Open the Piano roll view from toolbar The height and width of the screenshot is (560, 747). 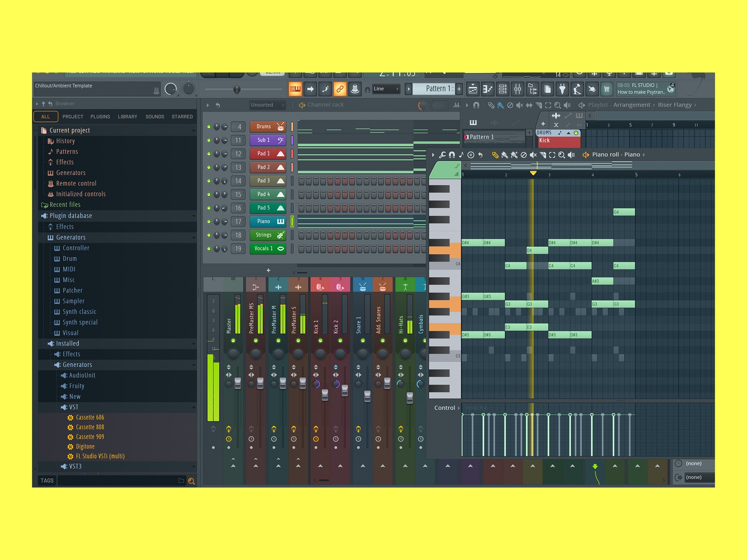[487, 89]
